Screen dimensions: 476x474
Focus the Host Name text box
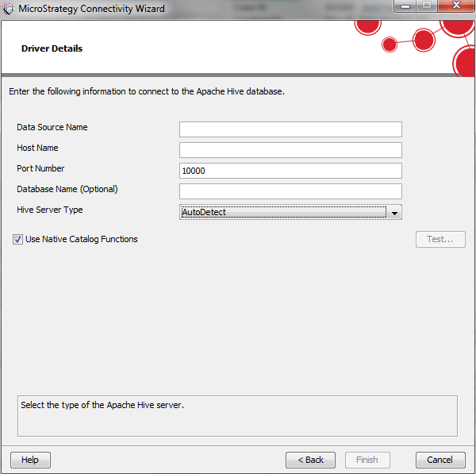(290, 150)
